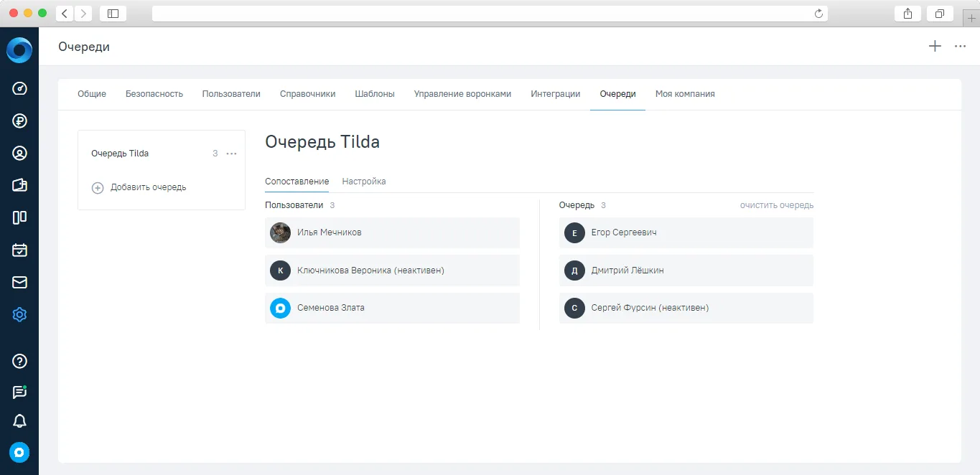Click the Сергей Фурсин (неактивен) name in queue
This screenshot has height=475, width=980.
point(650,308)
